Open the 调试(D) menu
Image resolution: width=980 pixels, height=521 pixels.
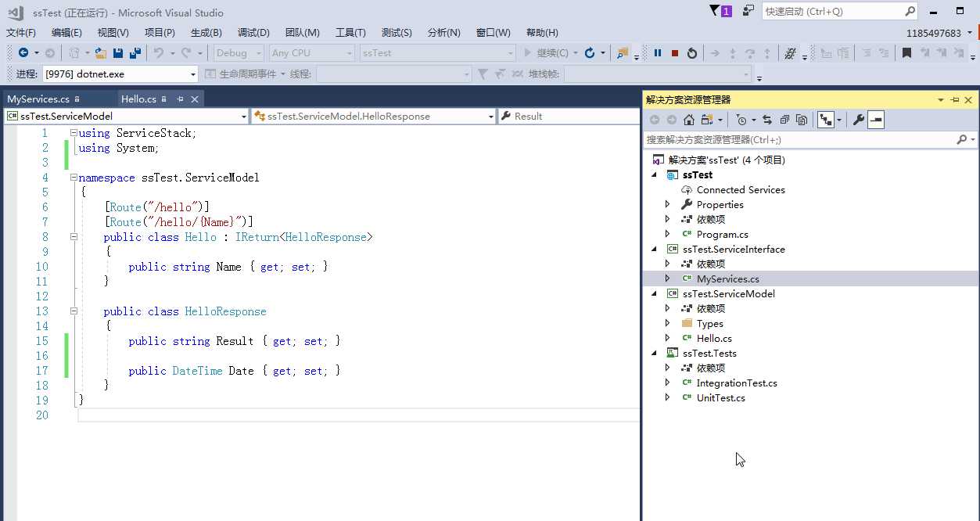click(253, 32)
